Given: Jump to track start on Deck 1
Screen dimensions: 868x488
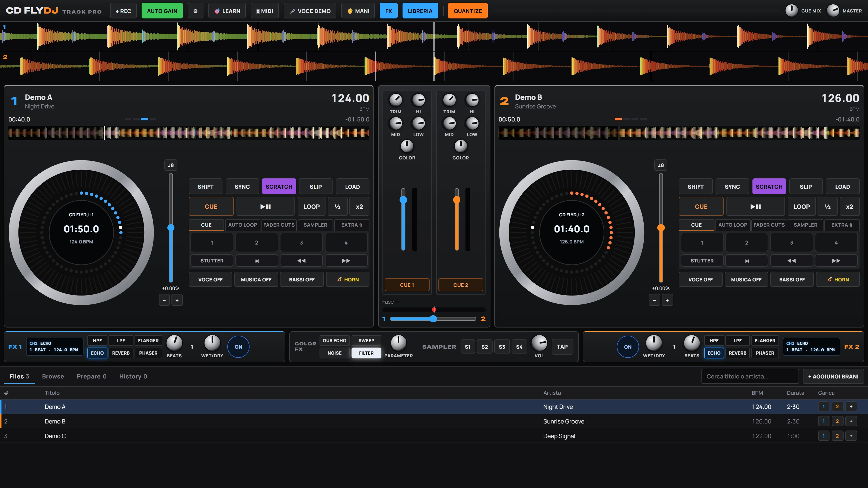Looking at the screenshot, I should (257, 261).
